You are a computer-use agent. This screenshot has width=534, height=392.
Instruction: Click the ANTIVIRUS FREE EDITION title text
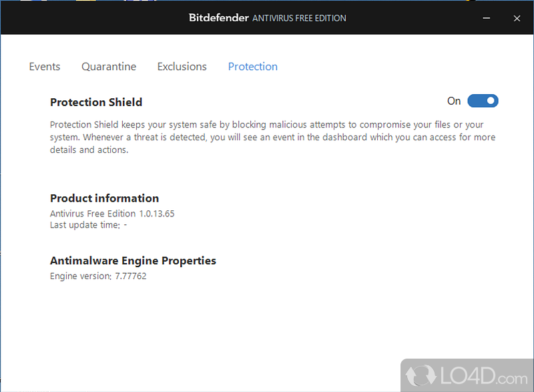pos(299,18)
